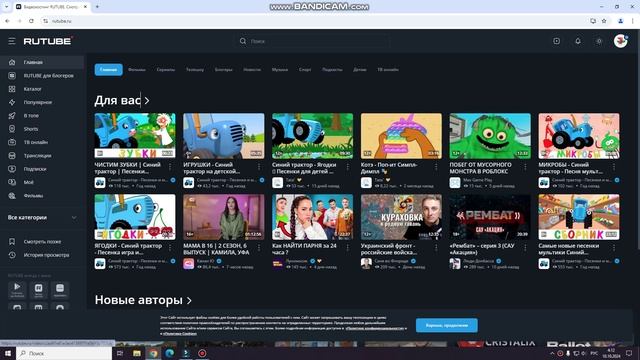This screenshot has height=360, width=640.
Task: Switch to the Детям category tab
Action: click(x=360, y=70)
